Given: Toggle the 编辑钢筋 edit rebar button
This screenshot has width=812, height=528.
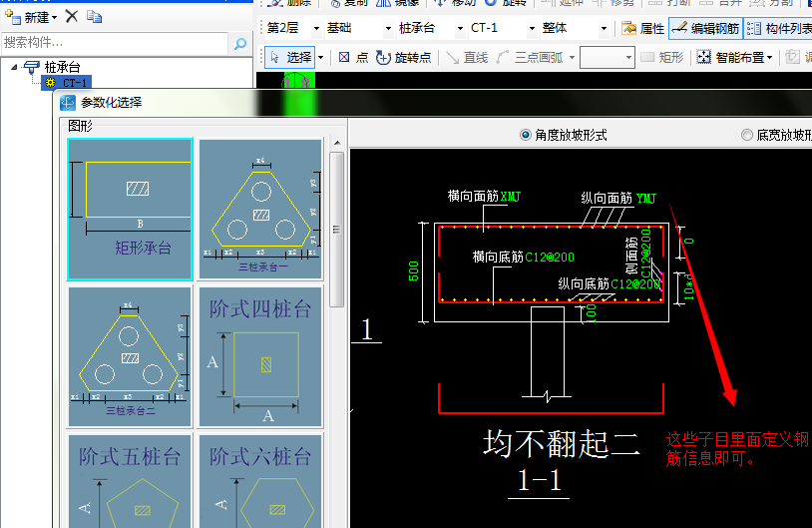Looking at the screenshot, I should click(705, 29).
